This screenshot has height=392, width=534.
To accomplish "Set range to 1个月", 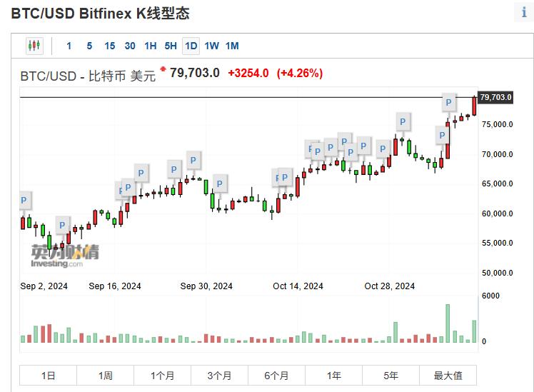I will pos(163,376).
